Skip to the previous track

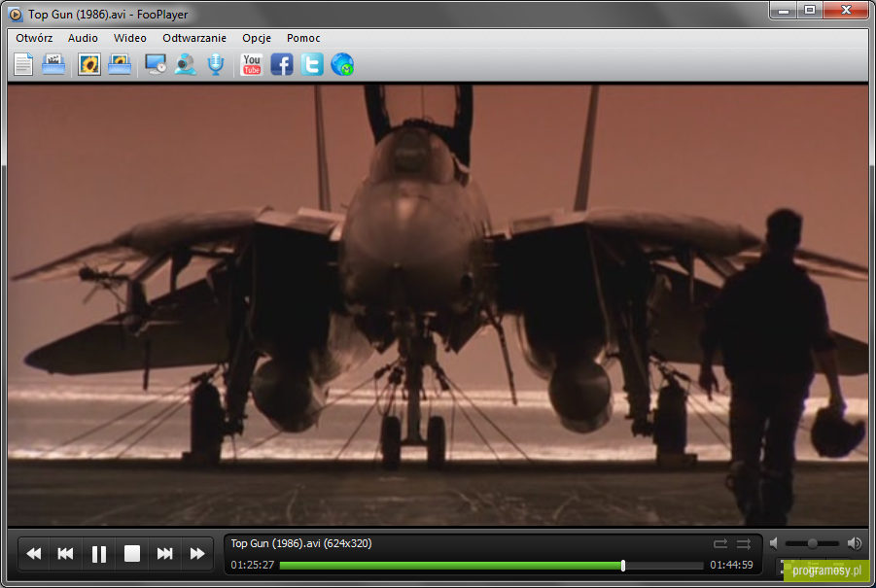(66, 553)
